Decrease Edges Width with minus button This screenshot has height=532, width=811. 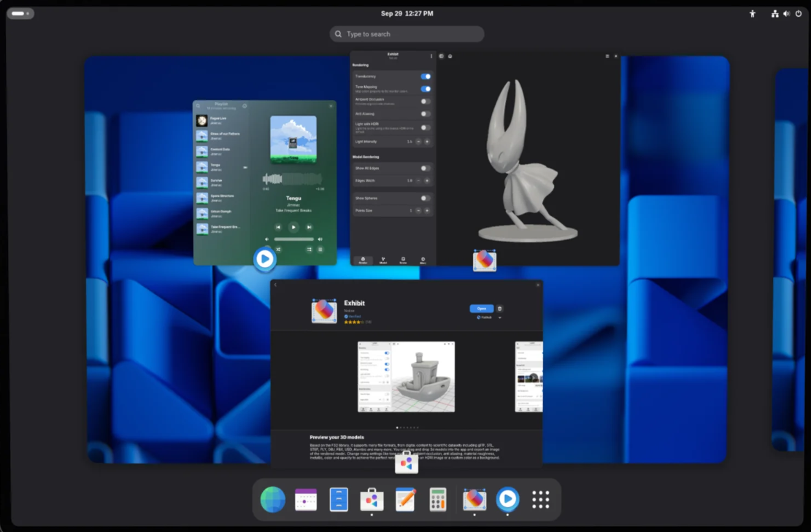coord(418,180)
